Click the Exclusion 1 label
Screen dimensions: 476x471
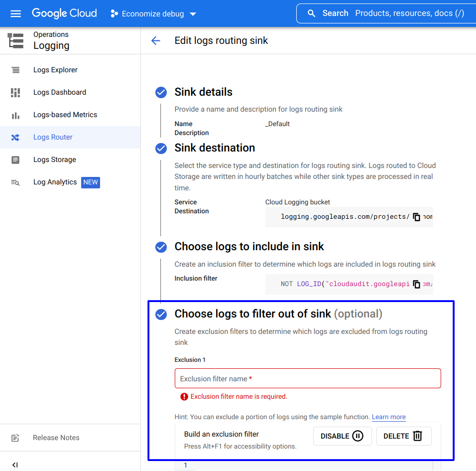(190, 360)
